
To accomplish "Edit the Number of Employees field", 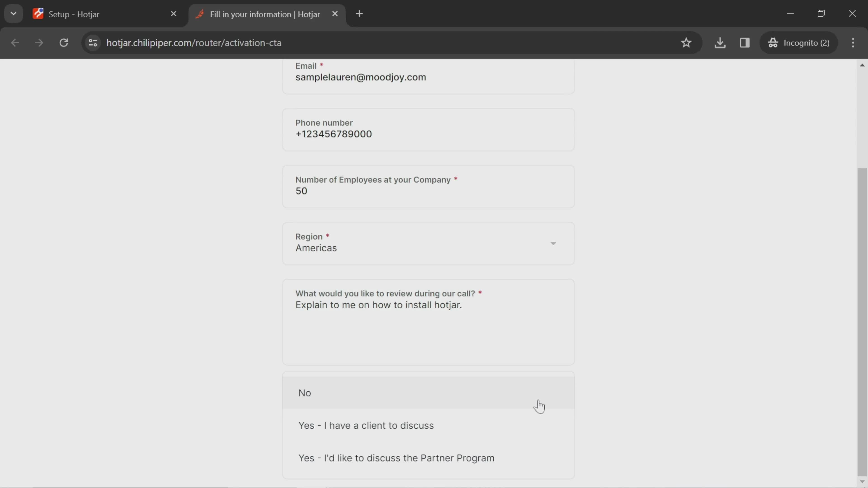I will pyautogui.click(x=428, y=187).
